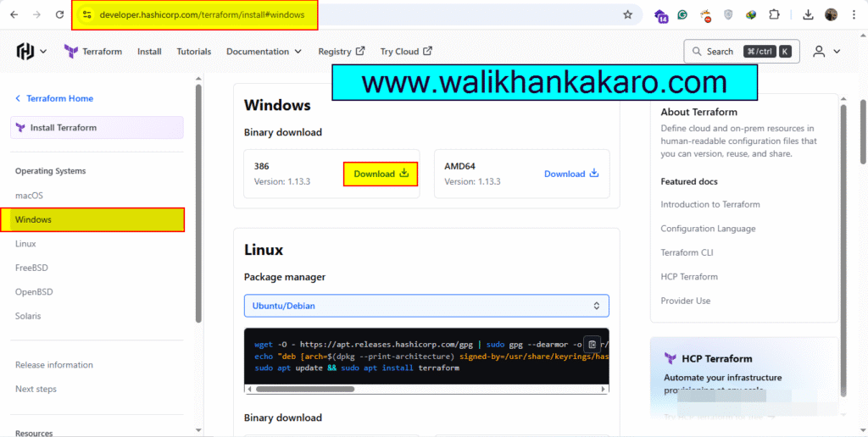Open browser downloads icon in toolbar

[x=808, y=14]
